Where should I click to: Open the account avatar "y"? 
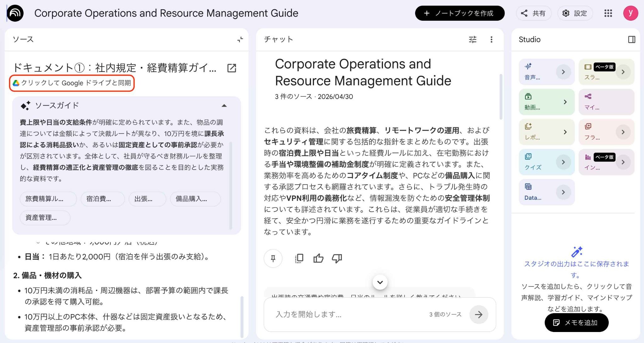tap(630, 13)
